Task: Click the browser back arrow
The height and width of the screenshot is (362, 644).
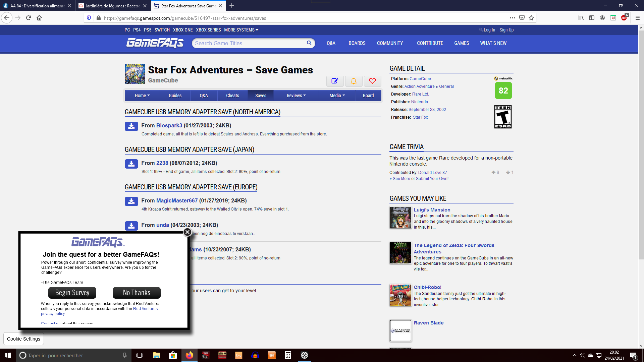Action: 7,18
